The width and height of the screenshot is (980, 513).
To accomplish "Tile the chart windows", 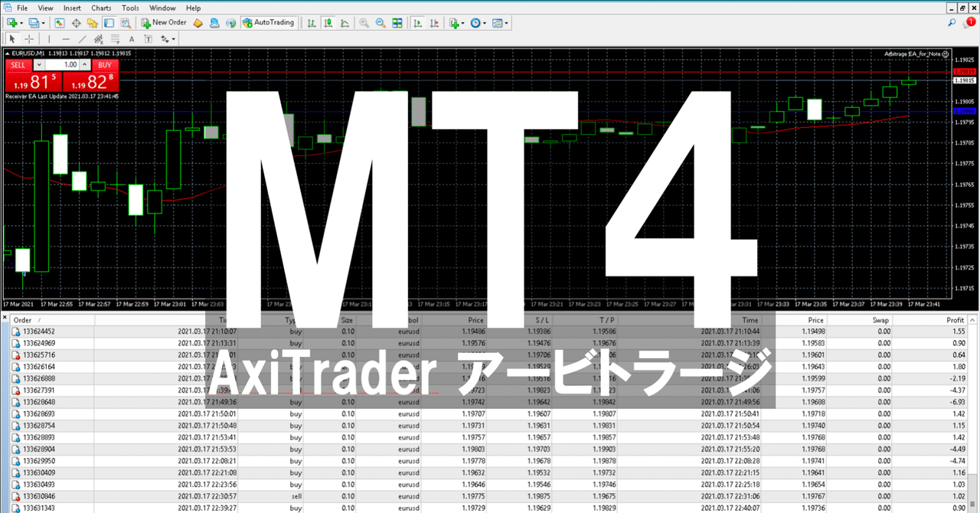I will [x=397, y=23].
